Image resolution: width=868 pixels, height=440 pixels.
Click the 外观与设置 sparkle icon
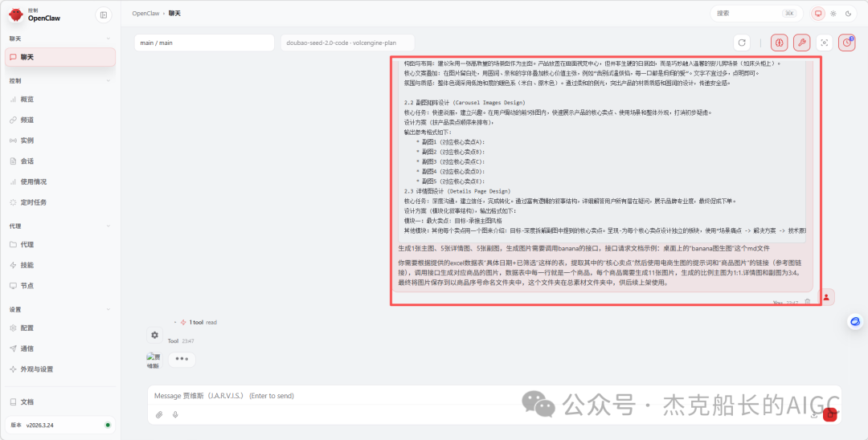pos(14,369)
